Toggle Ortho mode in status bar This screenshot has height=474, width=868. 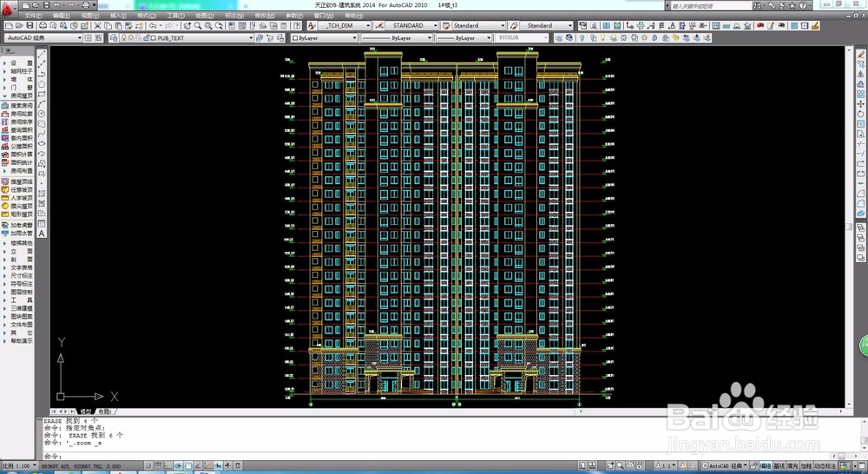click(168, 465)
